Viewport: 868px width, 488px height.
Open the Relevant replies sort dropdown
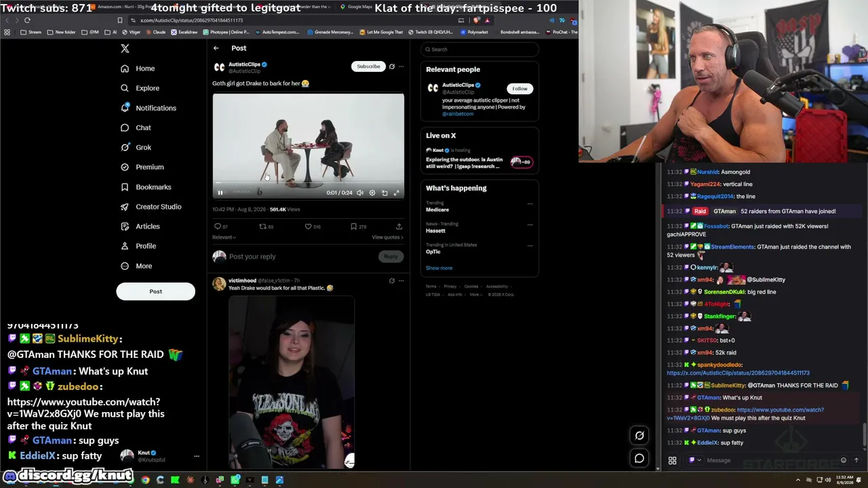pyautogui.click(x=224, y=237)
